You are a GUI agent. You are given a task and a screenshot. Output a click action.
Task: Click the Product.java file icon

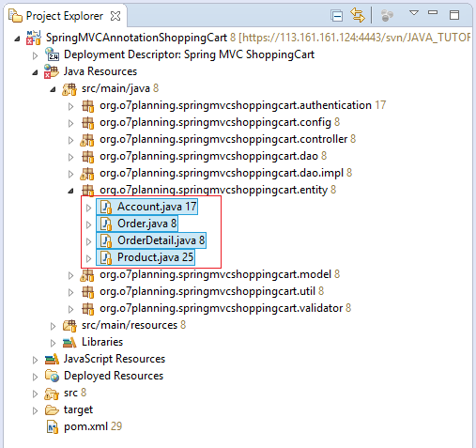click(x=106, y=257)
